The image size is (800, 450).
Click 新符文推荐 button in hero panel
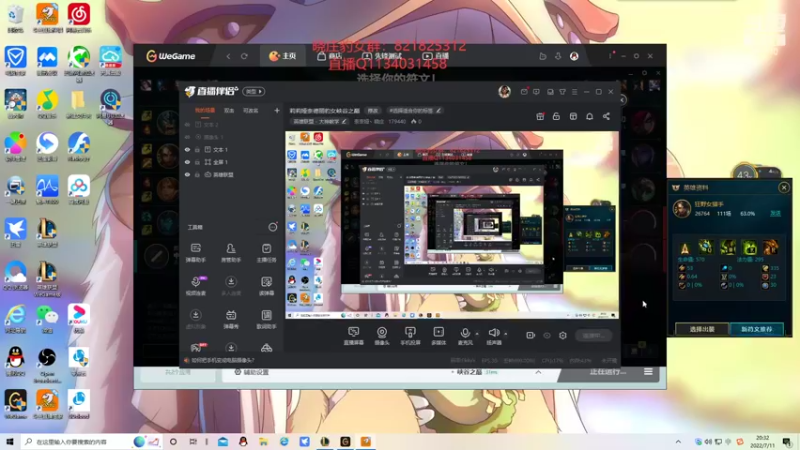coord(757,329)
